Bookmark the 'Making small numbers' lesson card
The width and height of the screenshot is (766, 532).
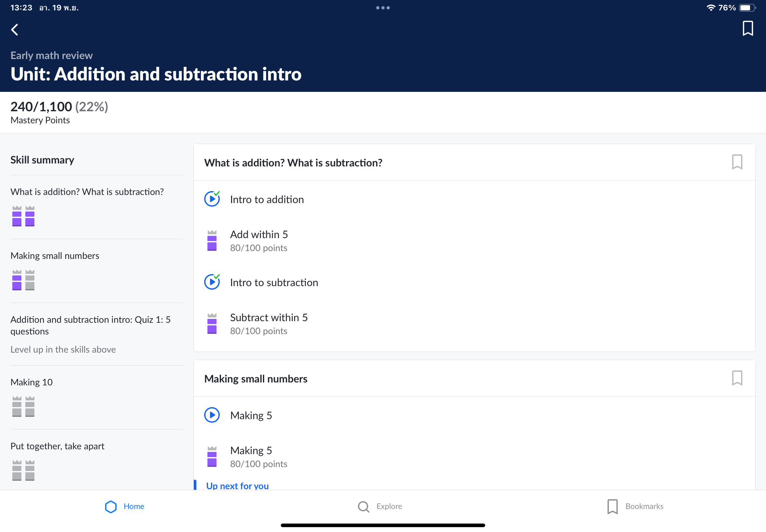[737, 378]
